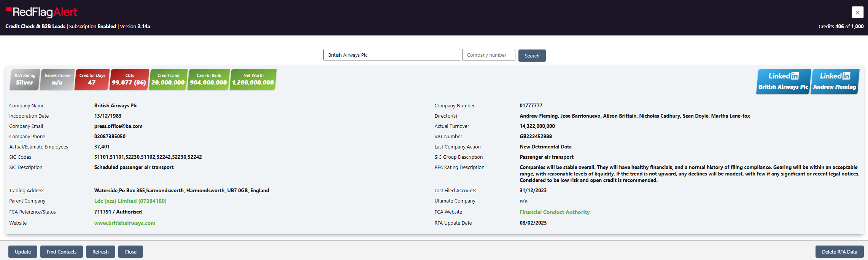Select company phone 02087385050
The image size is (868, 260).
coord(110,136)
